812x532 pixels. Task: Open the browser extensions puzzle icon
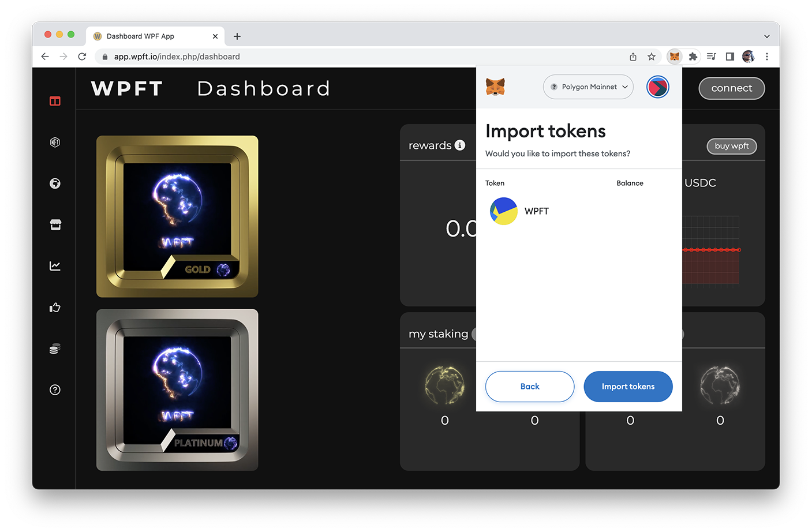[693, 57]
